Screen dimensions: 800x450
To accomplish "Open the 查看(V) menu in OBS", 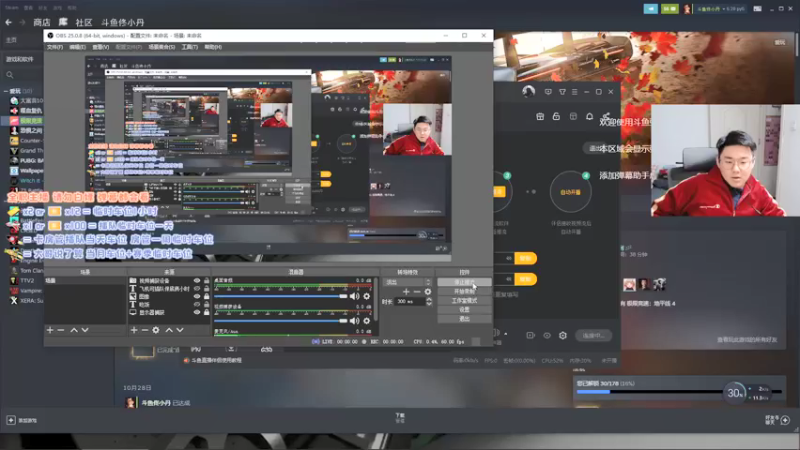I will click(x=101, y=47).
